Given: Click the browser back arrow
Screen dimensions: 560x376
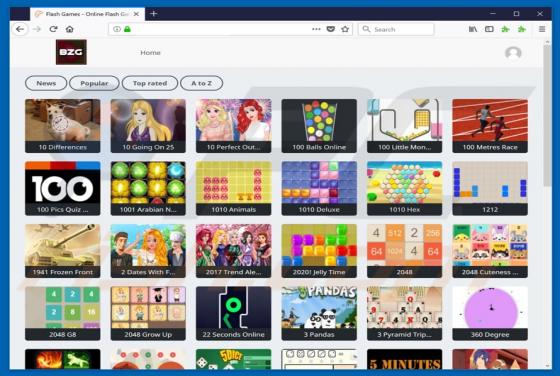Looking at the screenshot, I should (x=20, y=29).
